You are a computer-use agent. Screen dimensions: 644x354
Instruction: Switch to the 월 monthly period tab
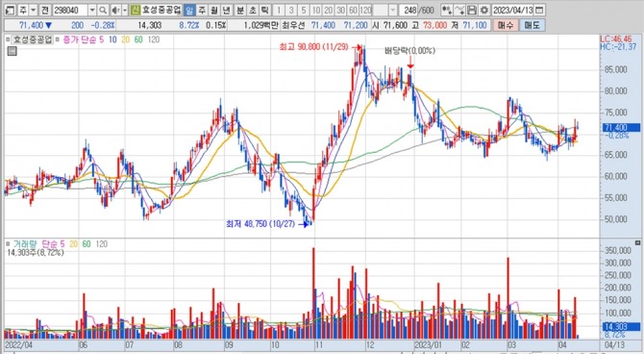213,10
